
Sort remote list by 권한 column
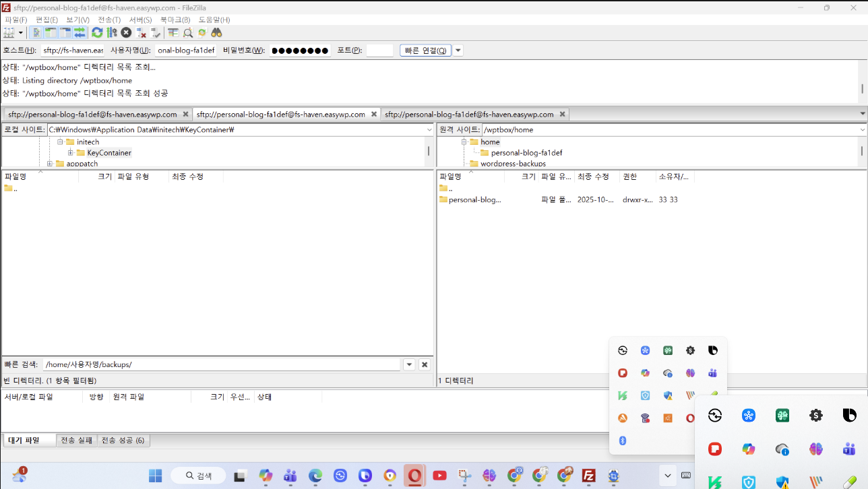tap(638, 176)
